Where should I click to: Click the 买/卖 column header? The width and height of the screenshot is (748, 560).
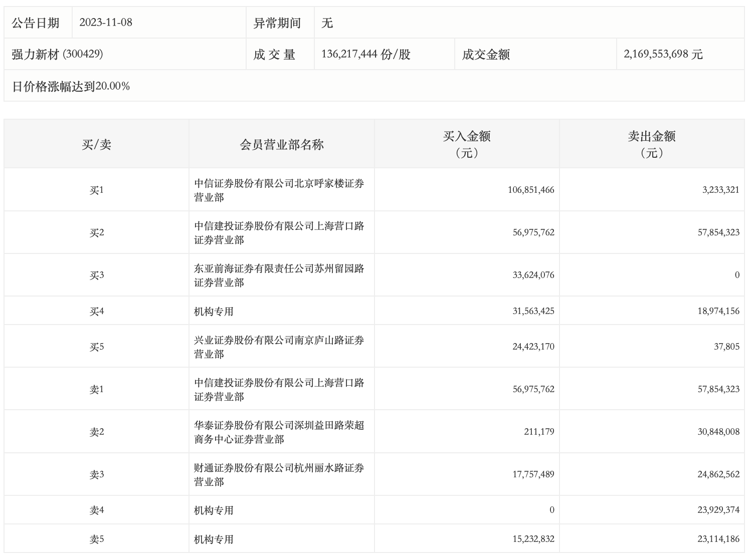(x=96, y=144)
